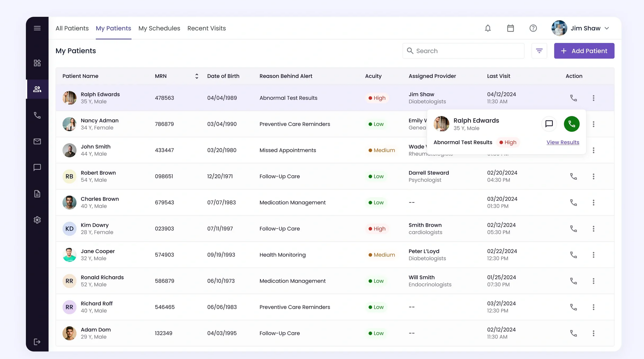The width and height of the screenshot is (644, 359).
Task: Open the dashboard grid icon in sidebar
Action: click(37, 63)
